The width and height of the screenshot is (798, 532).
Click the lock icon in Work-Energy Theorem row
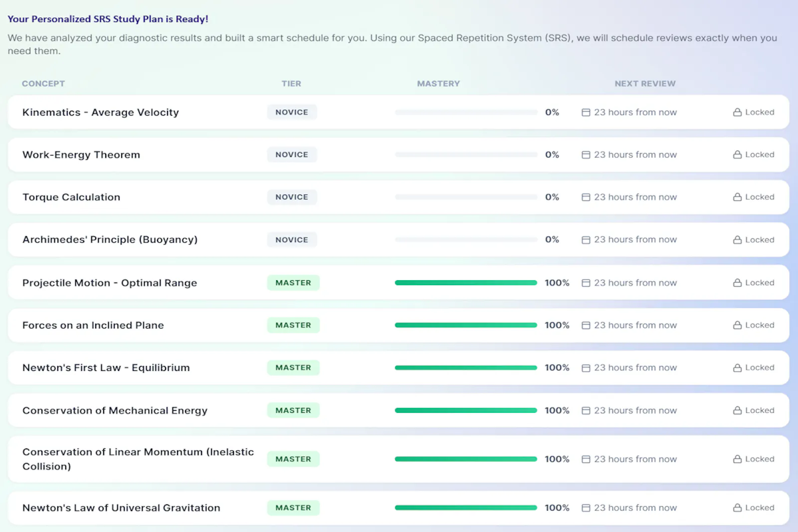point(737,155)
